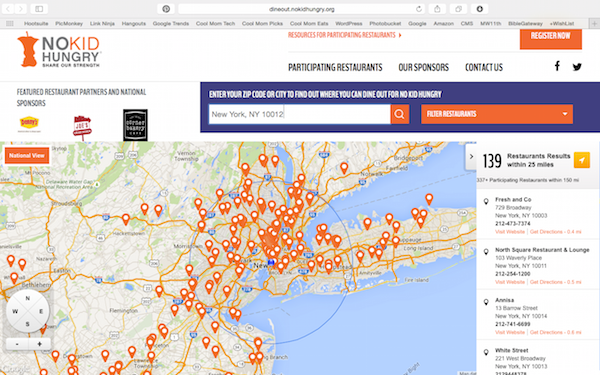
Task: Click the Safari address bar
Action: point(302,9)
